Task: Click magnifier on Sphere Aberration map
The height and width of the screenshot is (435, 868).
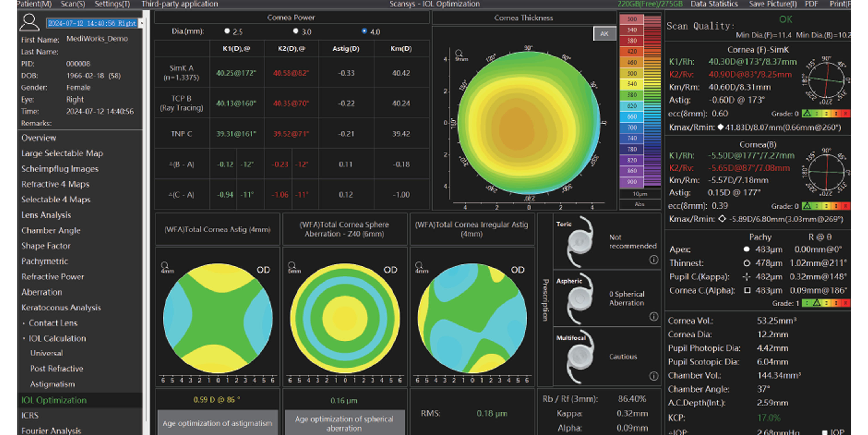Action: (292, 265)
